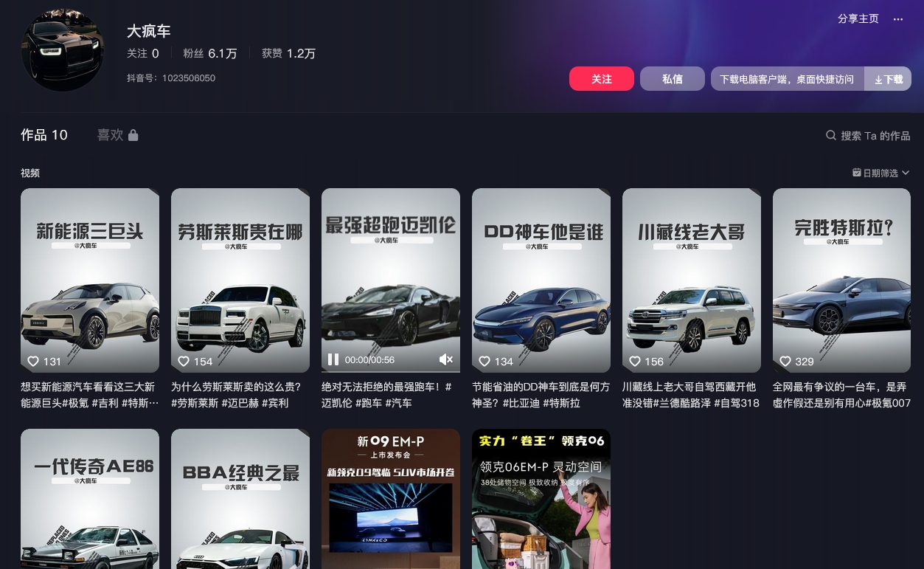
Task: Click the search magnifier icon
Action: [831, 135]
